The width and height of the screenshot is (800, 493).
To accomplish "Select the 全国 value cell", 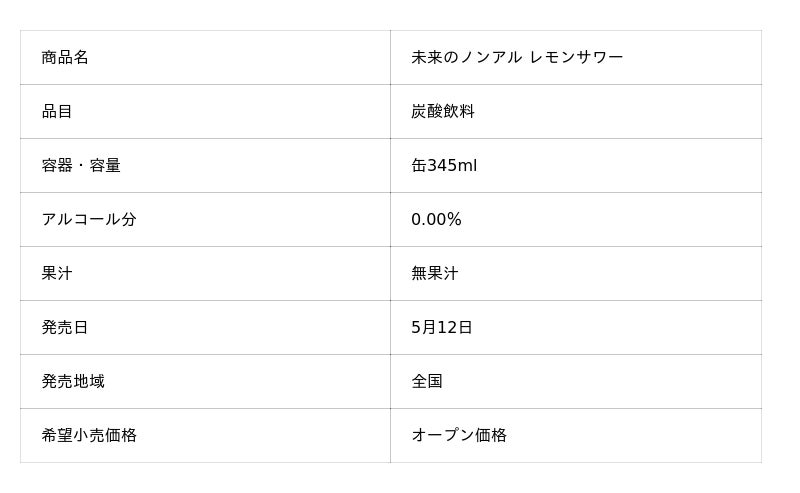I will [427, 382].
